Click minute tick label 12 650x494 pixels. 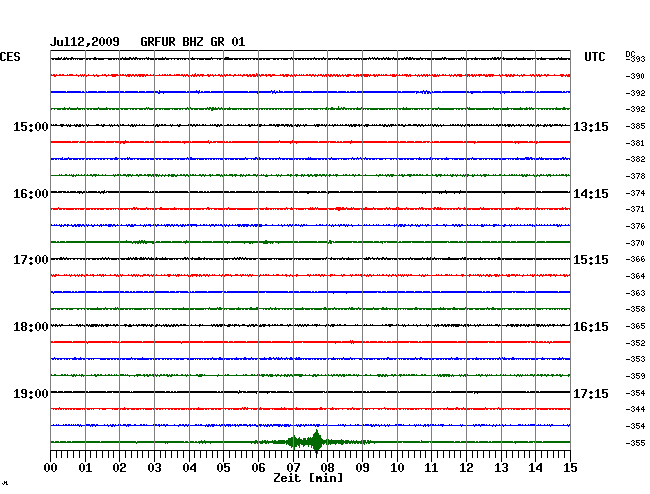tap(466, 467)
